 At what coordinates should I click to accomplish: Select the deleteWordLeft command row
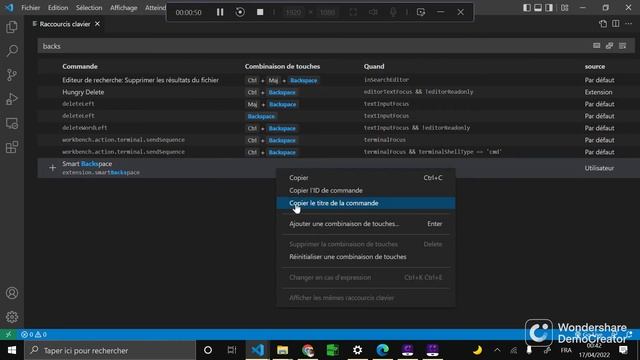click(338, 128)
